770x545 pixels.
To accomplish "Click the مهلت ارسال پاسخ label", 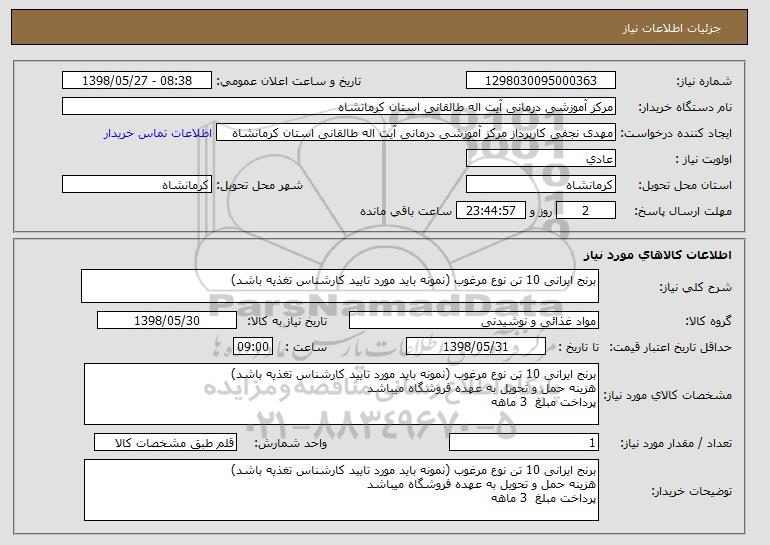I will 683,211.
